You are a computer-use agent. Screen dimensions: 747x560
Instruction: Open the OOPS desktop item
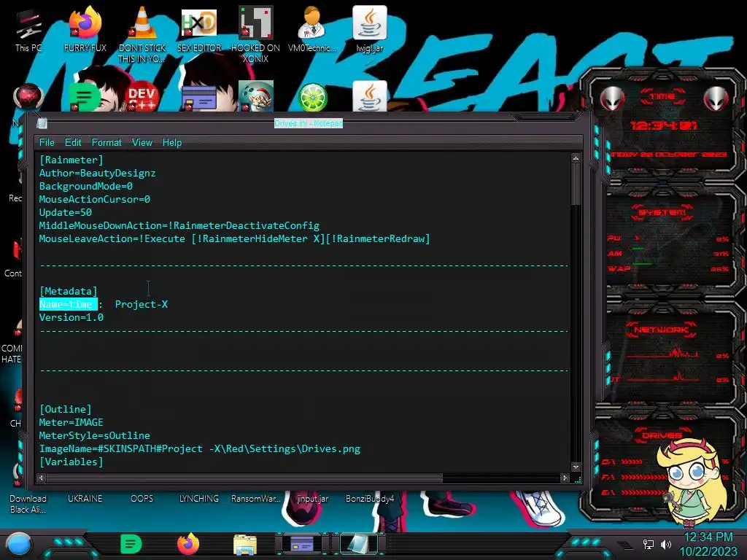tap(142, 499)
